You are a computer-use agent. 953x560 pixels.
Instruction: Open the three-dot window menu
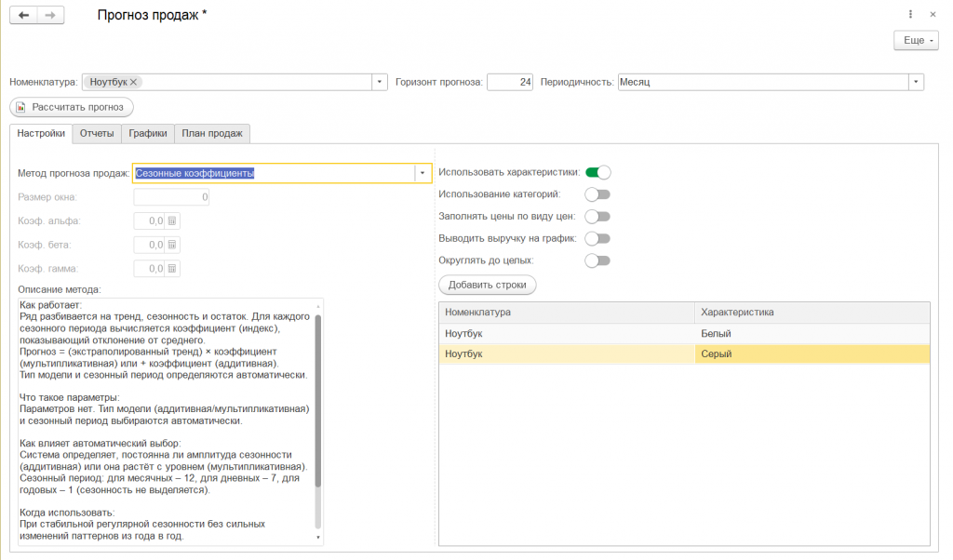coord(910,14)
